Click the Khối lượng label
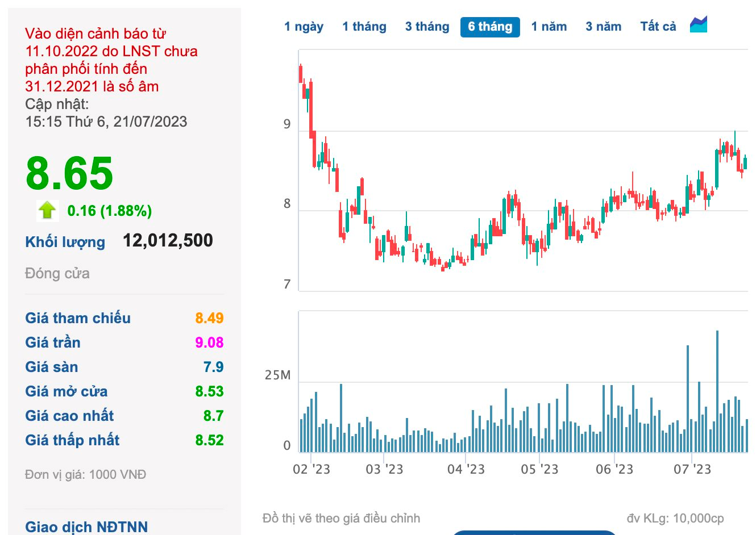Viewport: 756px width, 535px height. (65, 242)
